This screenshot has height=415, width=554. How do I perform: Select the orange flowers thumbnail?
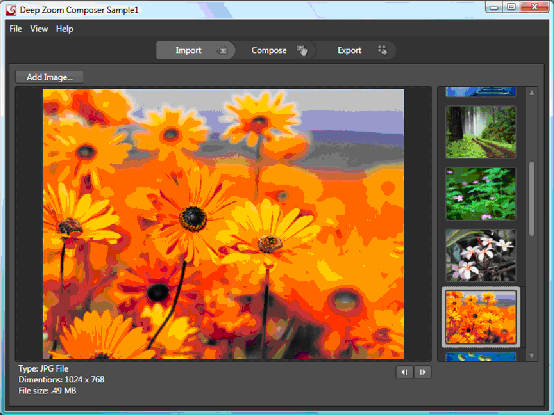pos(481,317)
